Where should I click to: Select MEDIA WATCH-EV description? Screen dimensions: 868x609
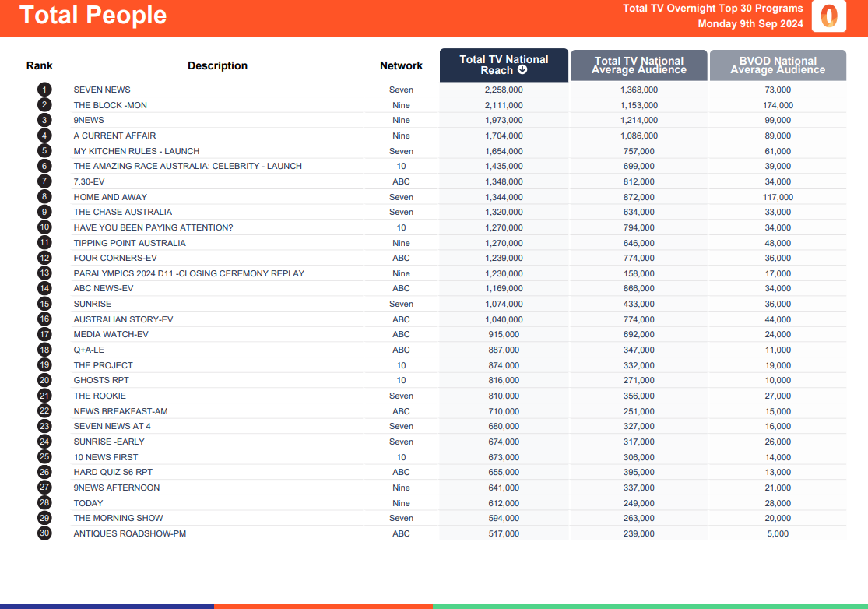(x=111, y=334)
